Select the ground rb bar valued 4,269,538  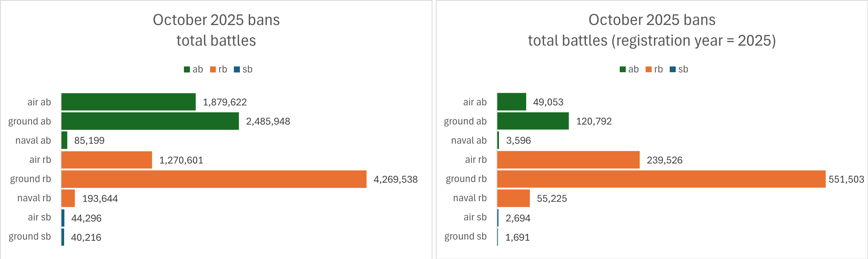(214, 179)
